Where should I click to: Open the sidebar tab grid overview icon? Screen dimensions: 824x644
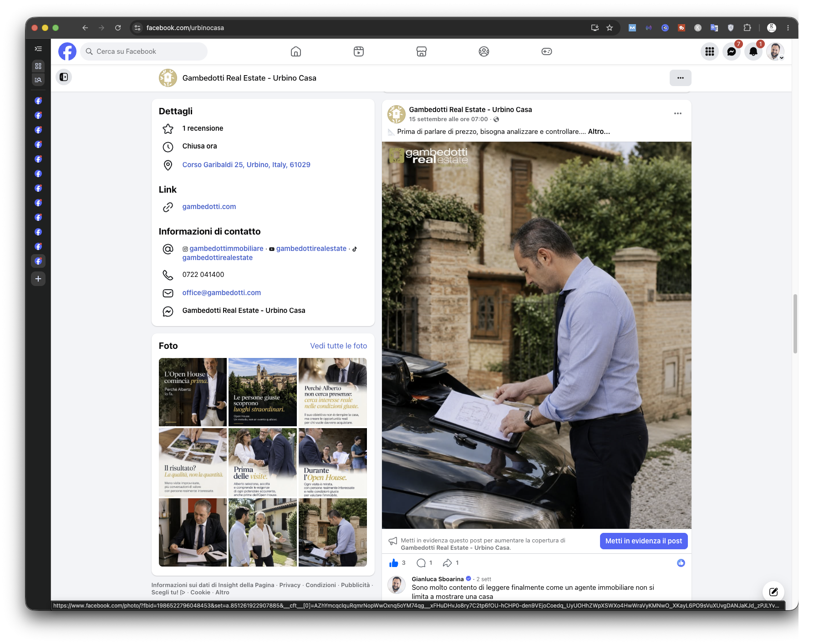click(38, 66)
